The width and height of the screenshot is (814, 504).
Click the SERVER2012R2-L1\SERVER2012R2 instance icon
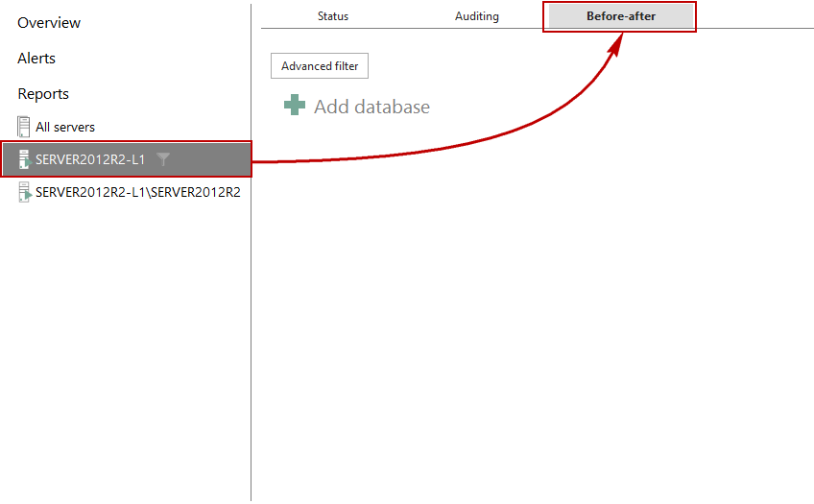click(24, 192)
